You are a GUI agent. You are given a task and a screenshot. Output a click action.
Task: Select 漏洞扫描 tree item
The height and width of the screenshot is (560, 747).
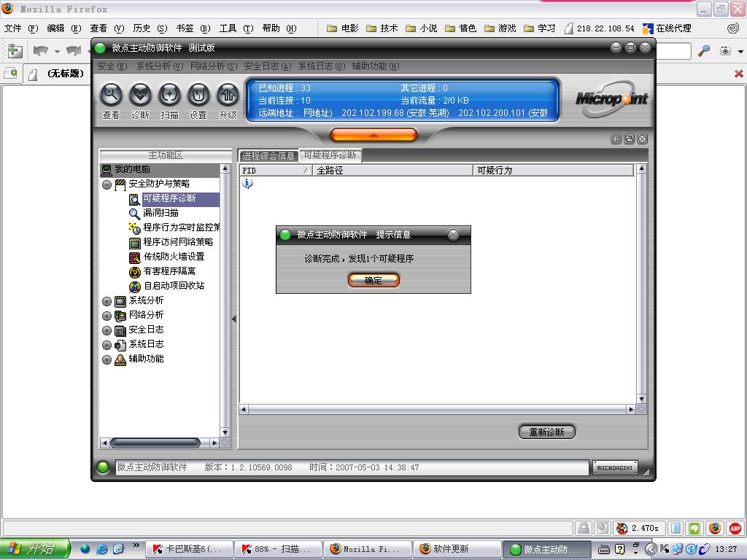pyautogui.click(x=154, y=214)
